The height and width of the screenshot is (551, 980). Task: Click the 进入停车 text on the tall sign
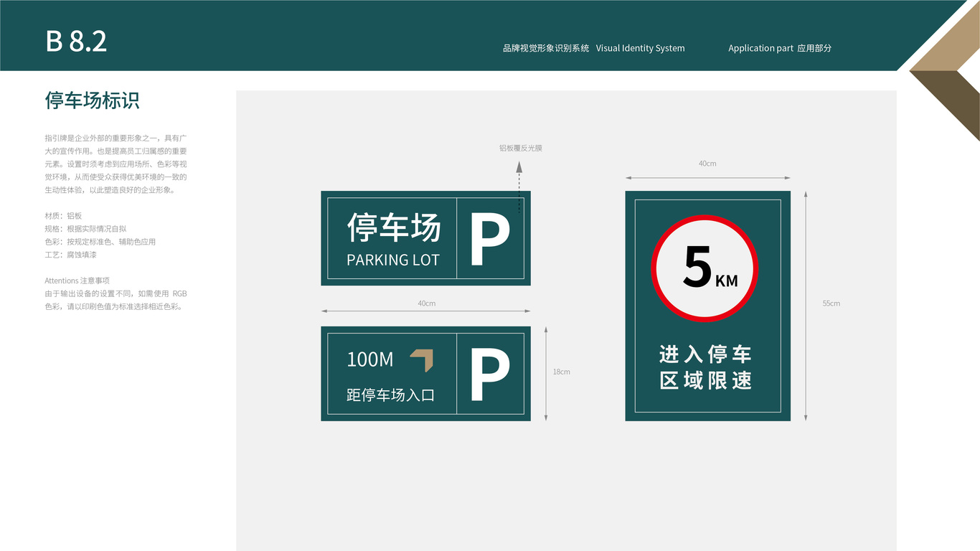[x=705, y=354]
